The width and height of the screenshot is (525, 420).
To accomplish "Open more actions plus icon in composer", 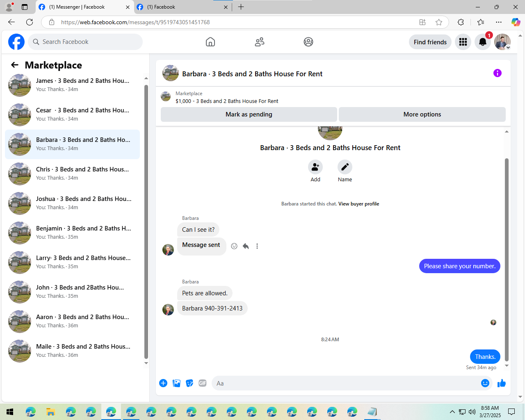I will tap(163, 383).
